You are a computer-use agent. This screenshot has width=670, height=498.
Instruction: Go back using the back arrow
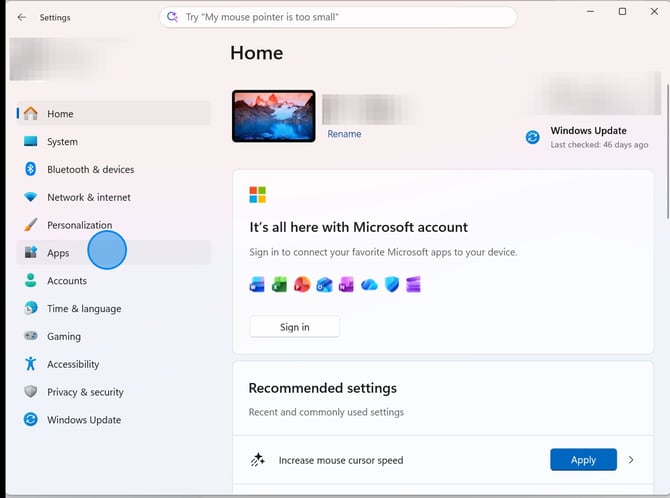[22, 17]
